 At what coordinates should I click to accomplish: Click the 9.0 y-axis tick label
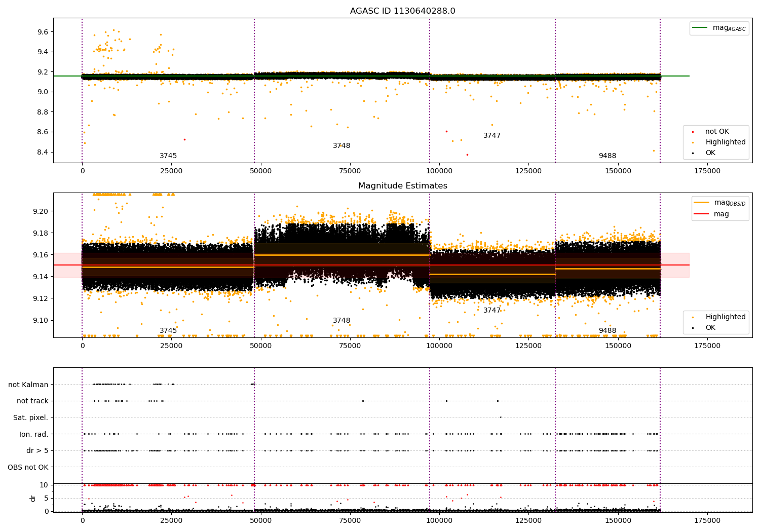pyautogui.click(x=43, y=92)
